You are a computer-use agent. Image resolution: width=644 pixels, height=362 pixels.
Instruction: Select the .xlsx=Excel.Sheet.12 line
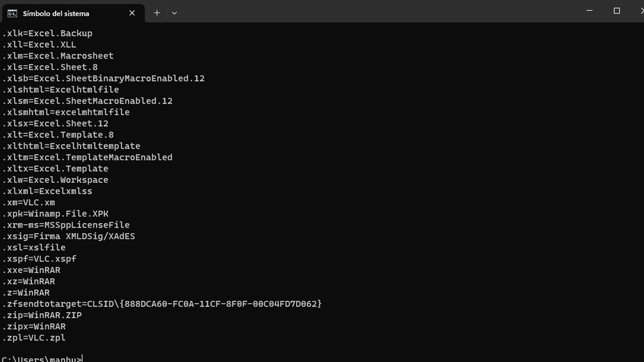[53, 123]
